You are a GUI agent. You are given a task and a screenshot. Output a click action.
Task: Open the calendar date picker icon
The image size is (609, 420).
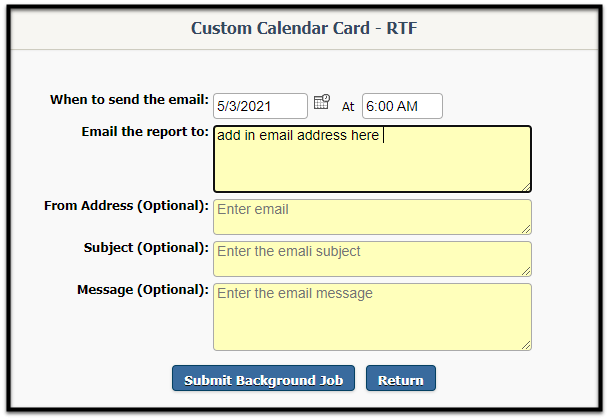(322, 102)
